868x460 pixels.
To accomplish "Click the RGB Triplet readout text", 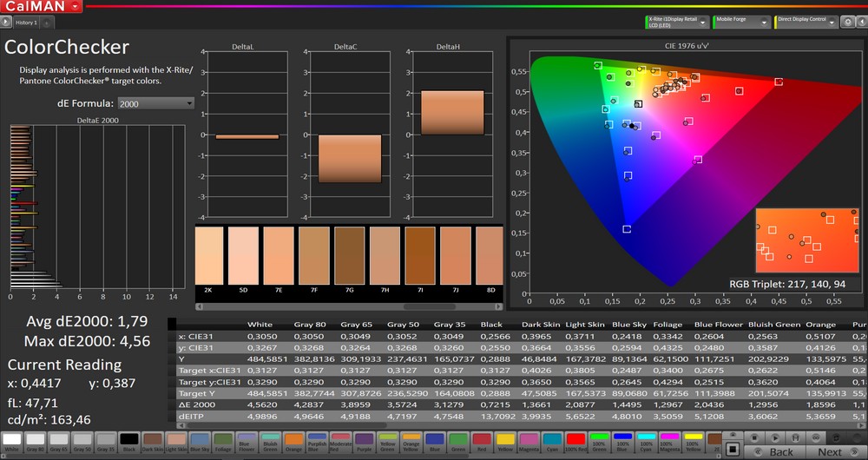I will tap(787, 284).
